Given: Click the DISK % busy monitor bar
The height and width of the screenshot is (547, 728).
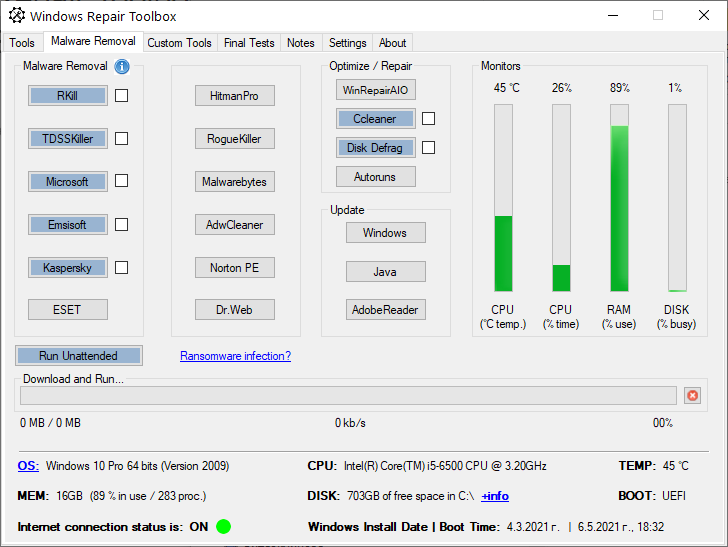Looking at the screenshot, I should pyautogui.click(x=677, y=198).
